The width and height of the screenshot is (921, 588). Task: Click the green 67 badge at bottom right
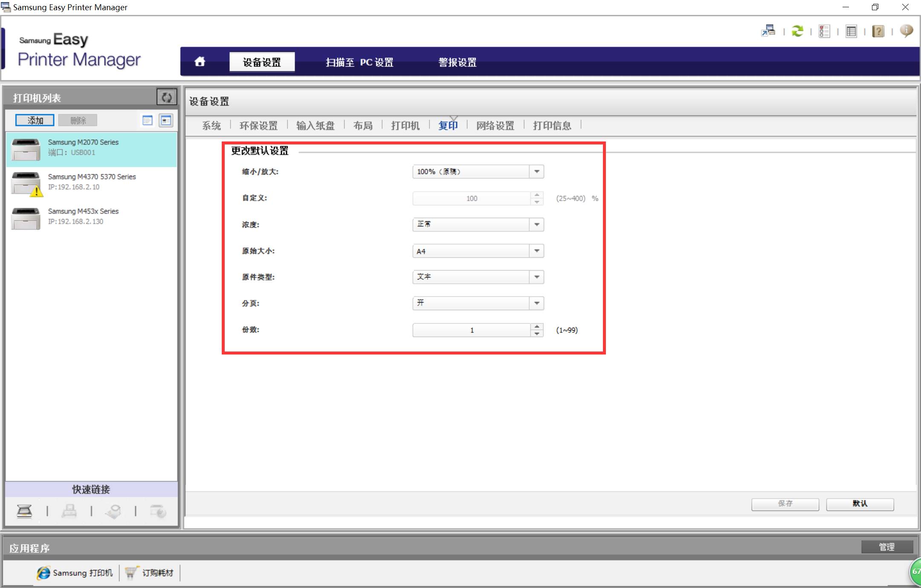coord(915,572)
